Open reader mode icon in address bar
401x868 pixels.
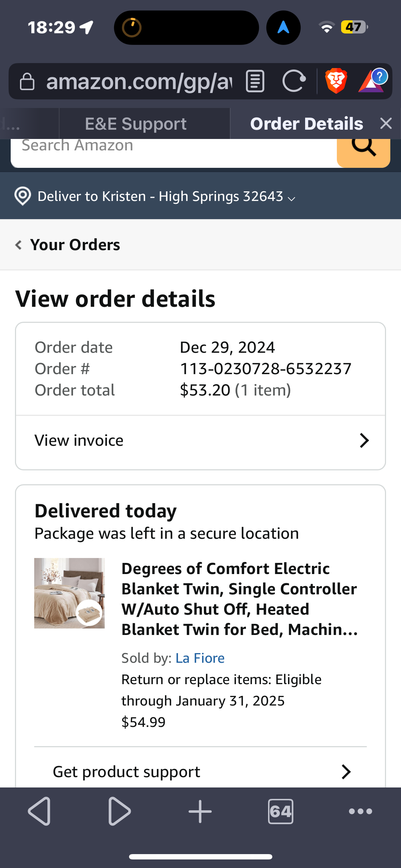(x=255, y=81)
